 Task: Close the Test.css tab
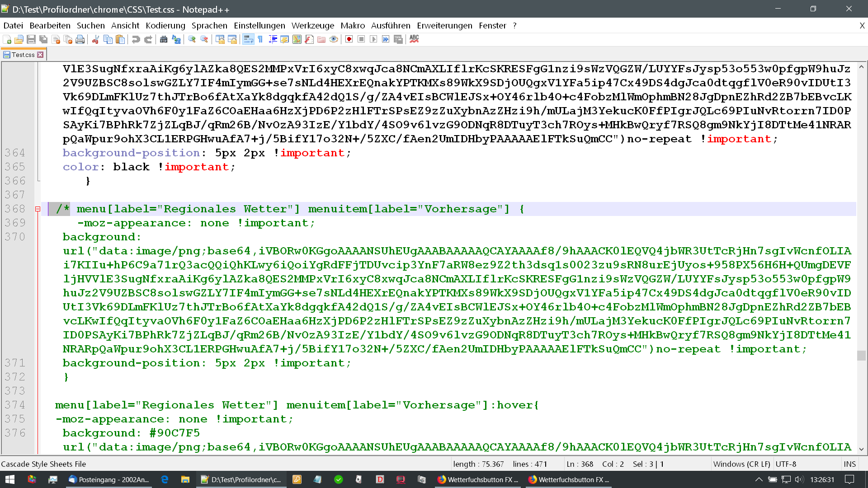(41, 55)
